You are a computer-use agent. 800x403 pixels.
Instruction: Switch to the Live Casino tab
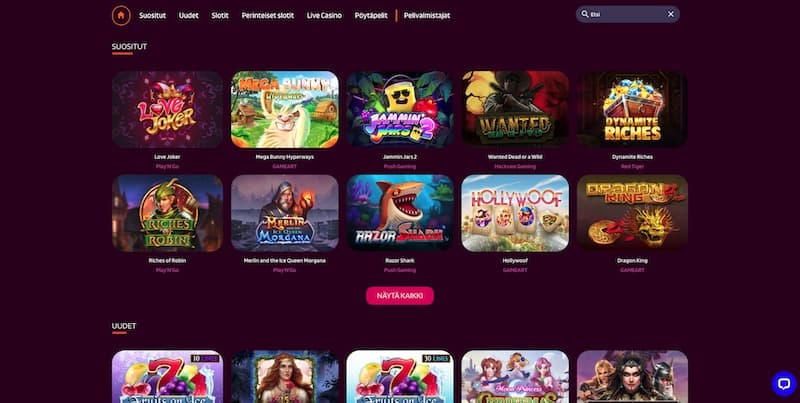pos(324,15)
